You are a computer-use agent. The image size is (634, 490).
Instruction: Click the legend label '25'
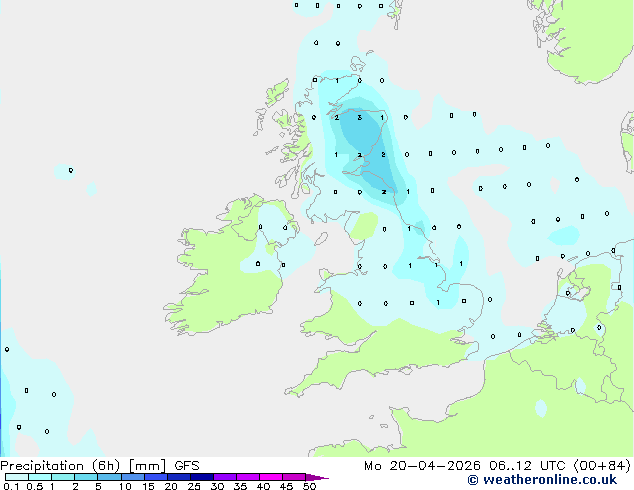194,486
